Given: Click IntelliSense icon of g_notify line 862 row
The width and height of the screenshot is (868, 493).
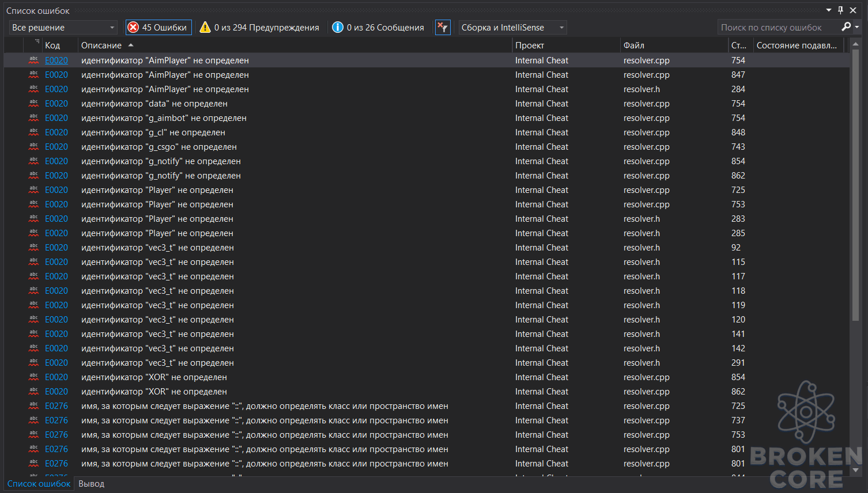Looking at the screenshot, I should click(33, 175).
